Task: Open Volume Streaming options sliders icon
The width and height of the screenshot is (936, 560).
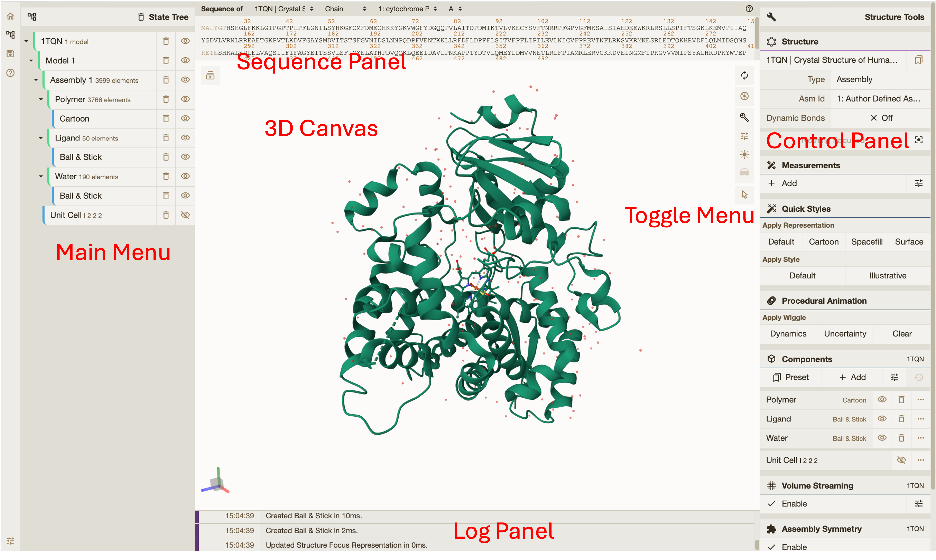Action: coord(918,504)
